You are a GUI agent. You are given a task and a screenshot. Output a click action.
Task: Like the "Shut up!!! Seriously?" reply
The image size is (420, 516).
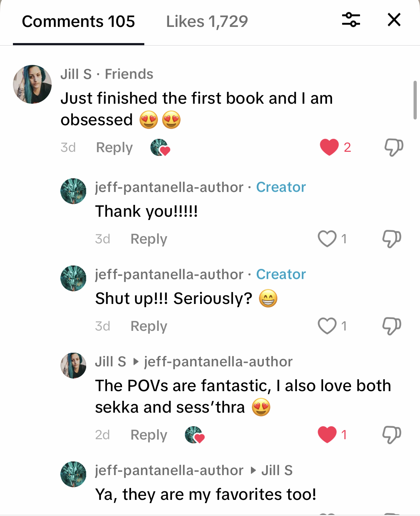327,326
